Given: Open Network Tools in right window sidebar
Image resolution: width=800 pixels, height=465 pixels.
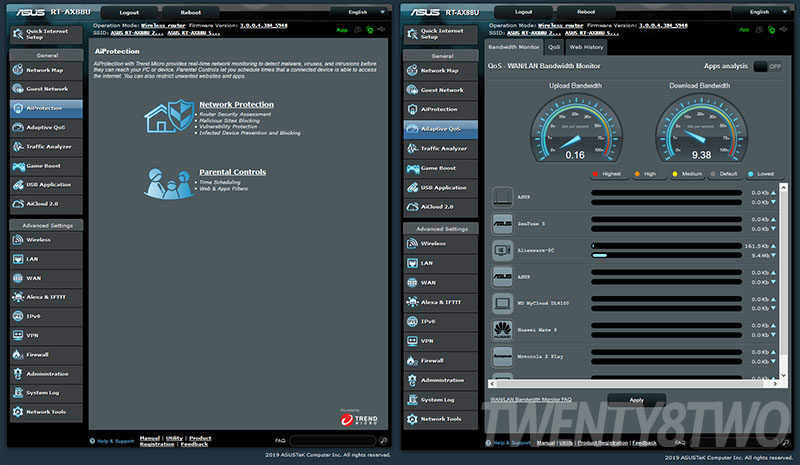Looking at the screenshot, I should (441, 419).
